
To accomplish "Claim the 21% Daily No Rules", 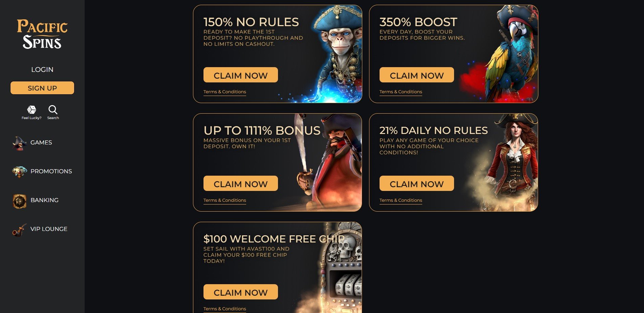I will (417, 183).
